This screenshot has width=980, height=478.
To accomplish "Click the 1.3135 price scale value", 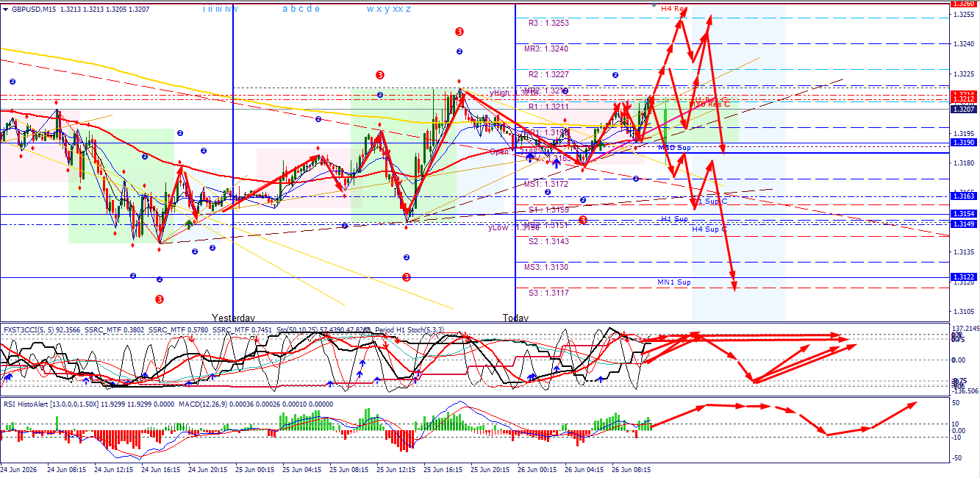I will (x=965, y=252).
